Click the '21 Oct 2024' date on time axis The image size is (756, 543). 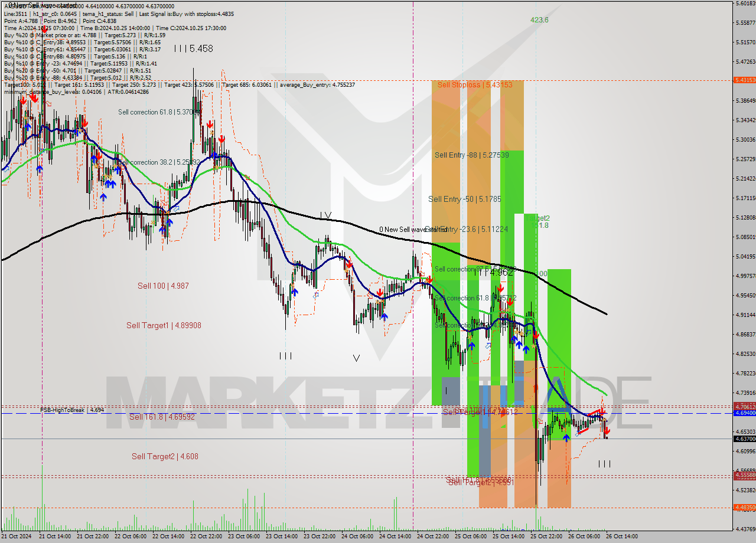[x=17, y=537]
